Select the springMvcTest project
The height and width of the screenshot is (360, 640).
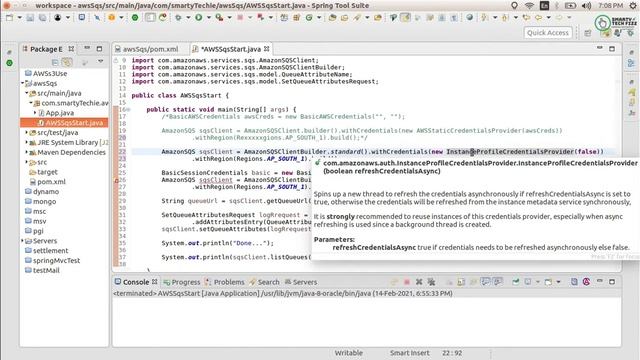[53, 260]
